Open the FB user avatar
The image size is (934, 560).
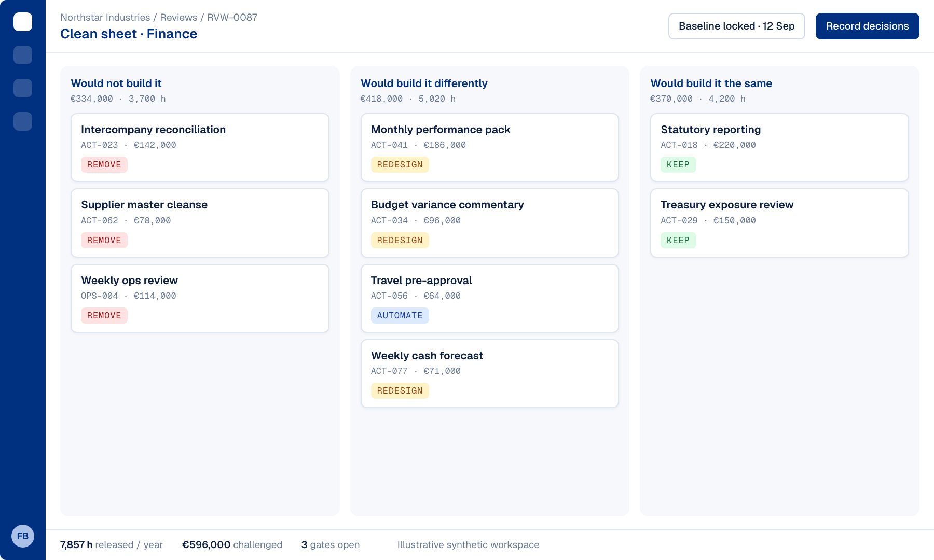point(23,536)
